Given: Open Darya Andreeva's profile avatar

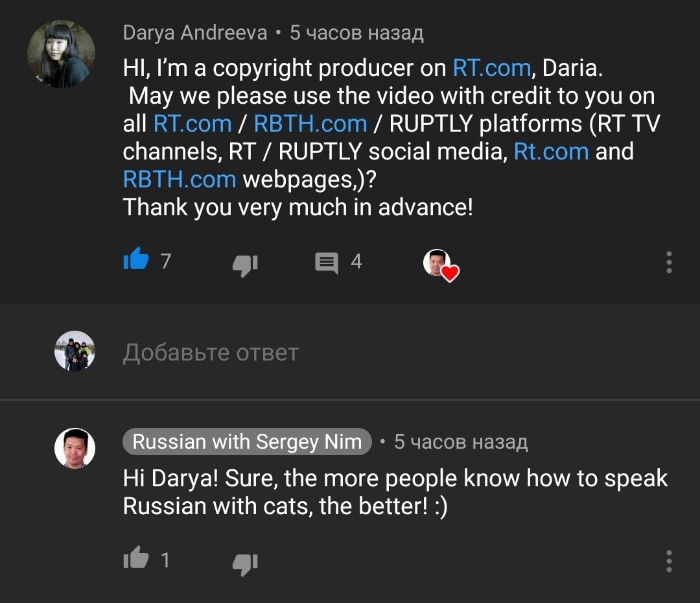Looking at the screenshot, I should pos(62,54).
